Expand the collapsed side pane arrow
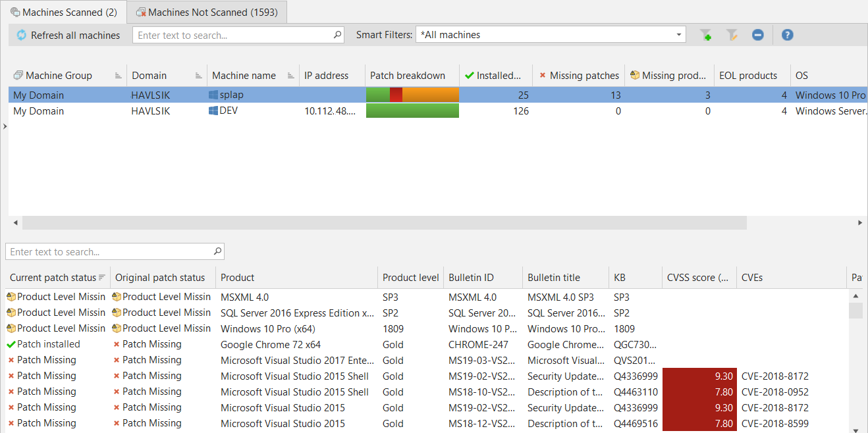Image resolution: width=868 pixels, height=433 pixels. point(4,126)
